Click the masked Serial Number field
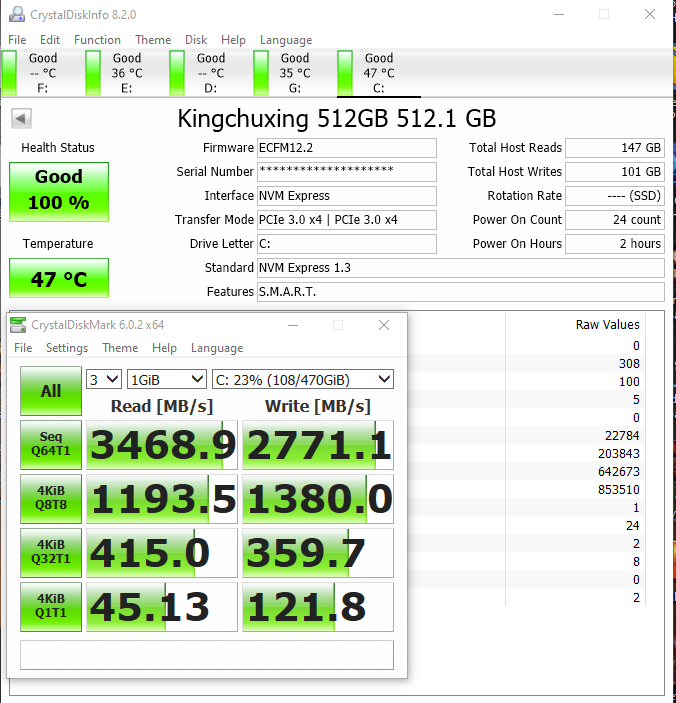This screenshot has height=703, width=676. (347, 172)
